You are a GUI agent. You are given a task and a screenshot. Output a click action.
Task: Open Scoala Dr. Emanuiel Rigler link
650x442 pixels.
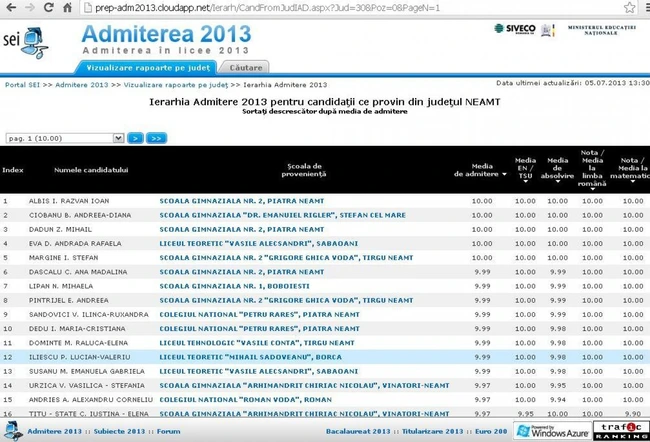[283, 215]
